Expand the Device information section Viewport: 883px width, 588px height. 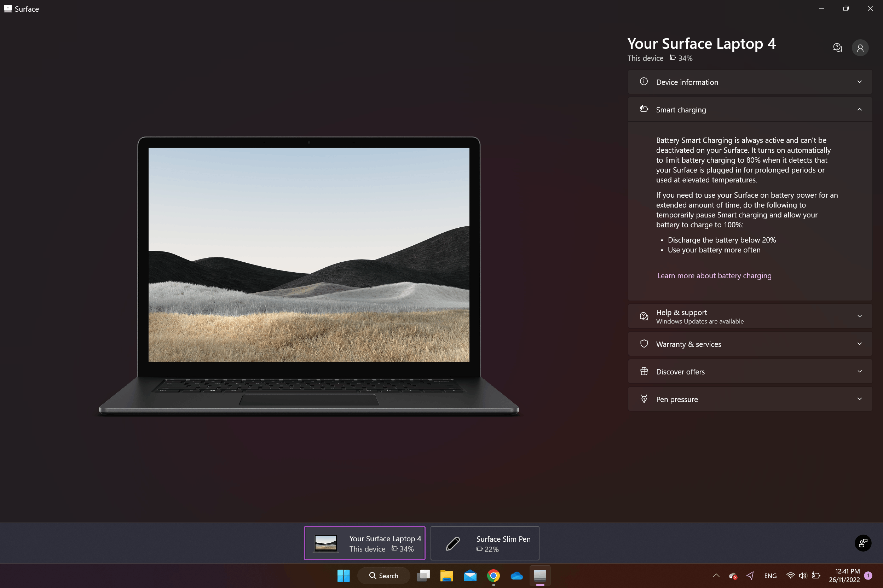[750, 82]
